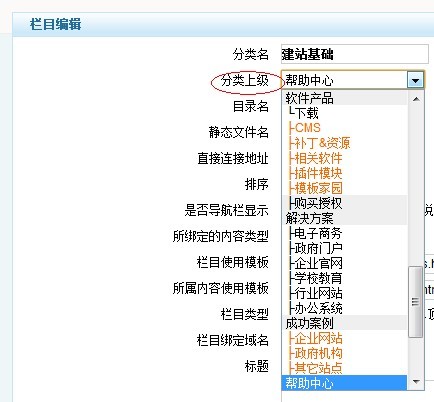Viewport: 434px width, 402px height.
Task: Choose the 学校教育 entry
Action: point(345,278)
